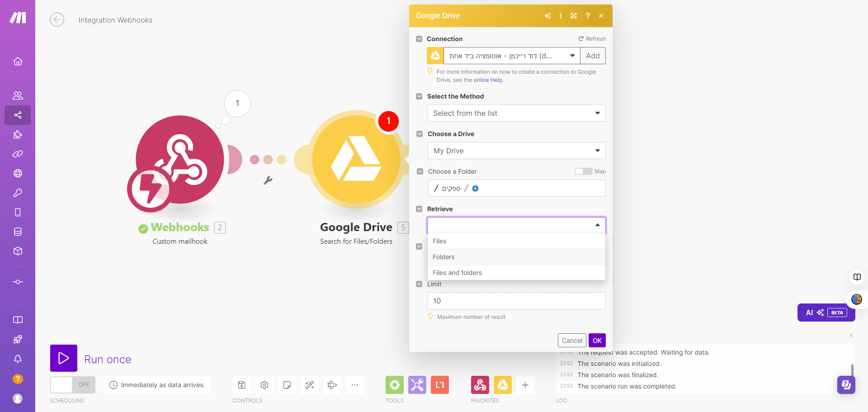Expand the Select the Method dropdown
The height and width of the screenshot is (412, 868).
516,113
